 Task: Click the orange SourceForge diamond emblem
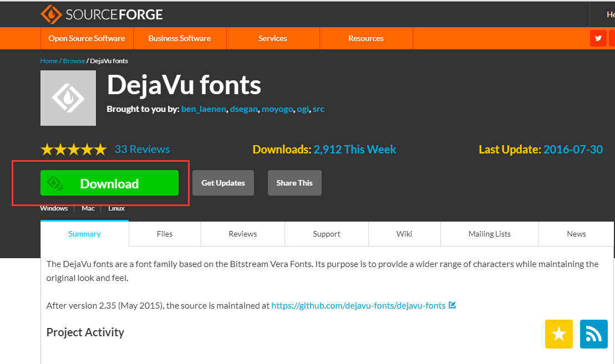pyautogui.click(x=52, y=14)
